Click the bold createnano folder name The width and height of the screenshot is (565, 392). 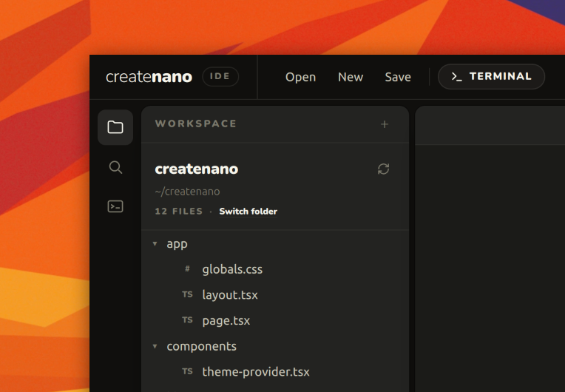click(x=197, y=169)
